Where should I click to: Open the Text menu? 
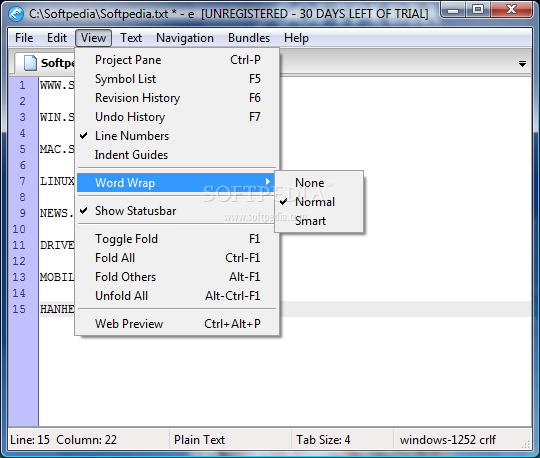click(x=131, y=38)
